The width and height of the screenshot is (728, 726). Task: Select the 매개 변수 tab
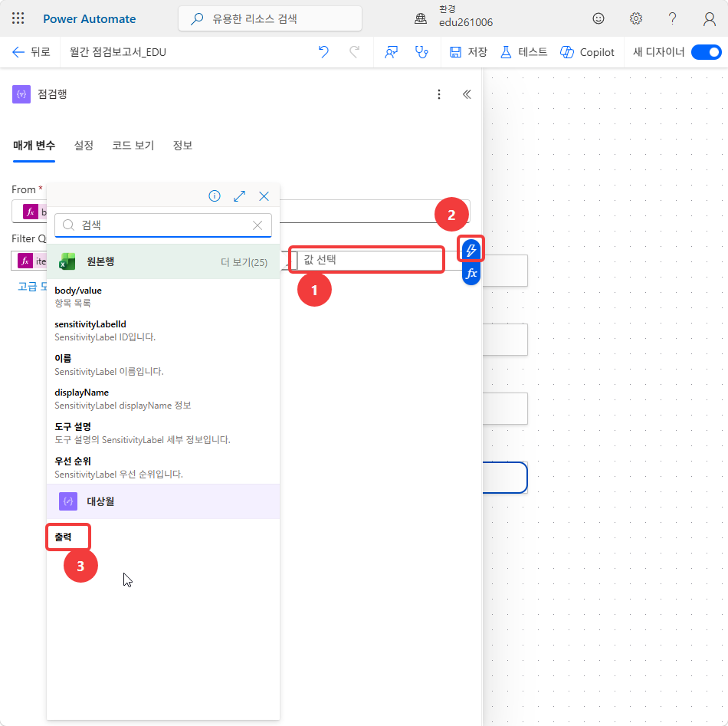click(x=34, y=146)
